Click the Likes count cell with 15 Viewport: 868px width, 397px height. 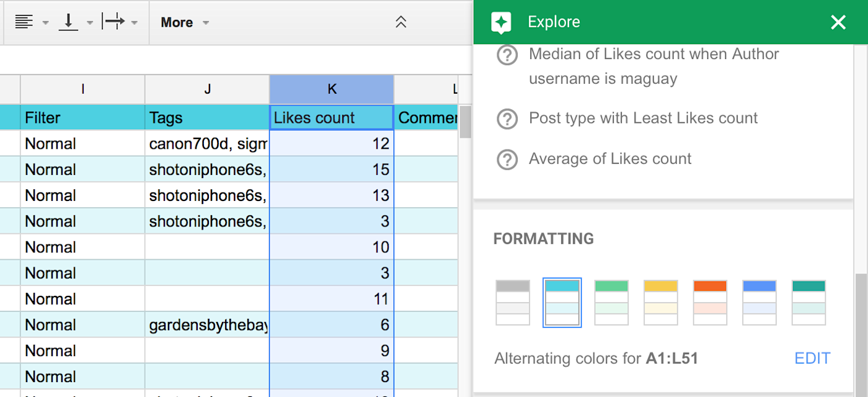click(332, 169)
